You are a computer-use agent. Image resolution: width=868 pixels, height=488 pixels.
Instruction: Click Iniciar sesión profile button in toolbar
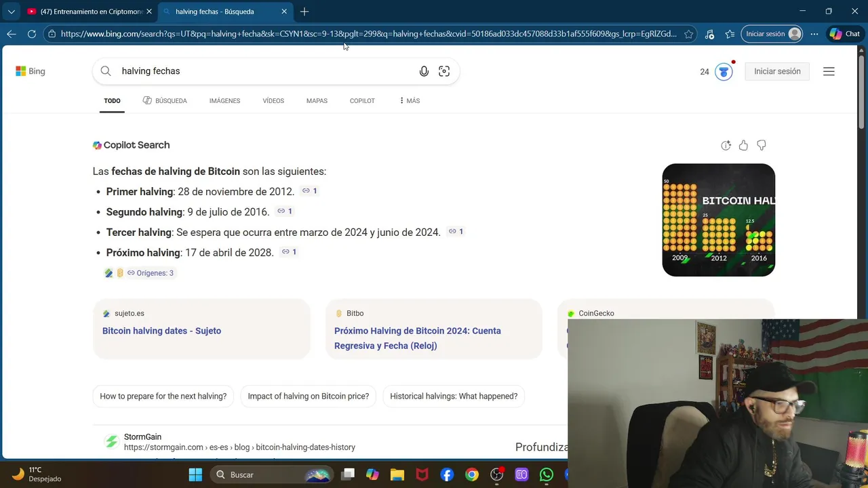pyautogui.click(x=772, y=34)
